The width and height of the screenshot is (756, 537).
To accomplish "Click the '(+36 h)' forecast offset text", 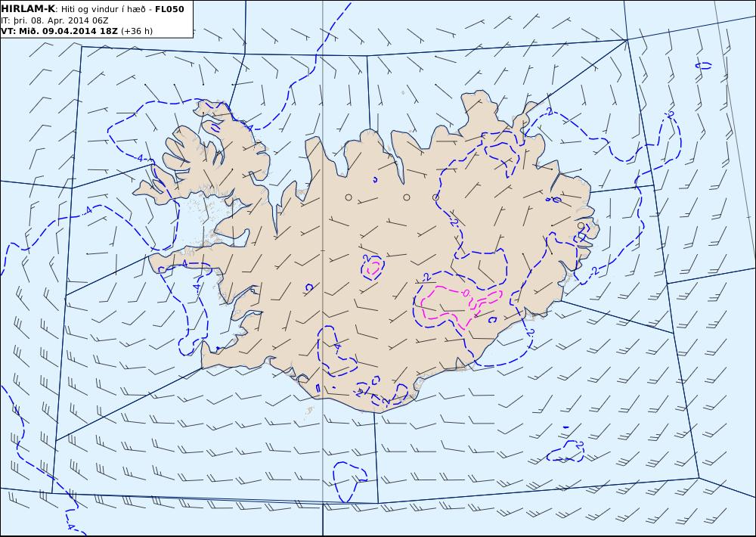I will (137, 31).
